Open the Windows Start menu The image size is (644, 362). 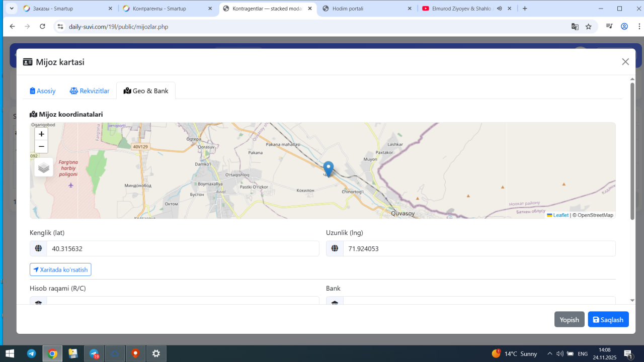pyautogui.click(x=10, y=353)
